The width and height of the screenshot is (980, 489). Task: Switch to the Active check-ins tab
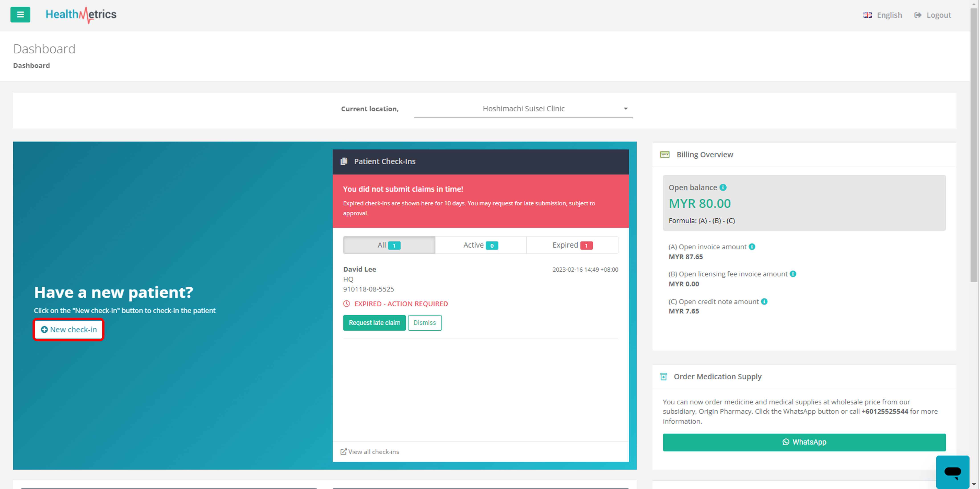480,245
